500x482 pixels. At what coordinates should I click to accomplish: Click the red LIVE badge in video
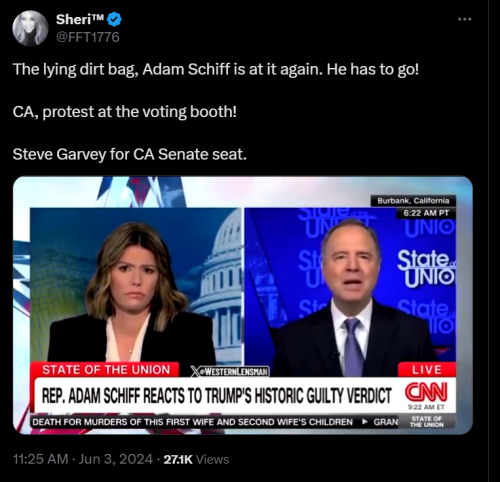click(427, 370)
